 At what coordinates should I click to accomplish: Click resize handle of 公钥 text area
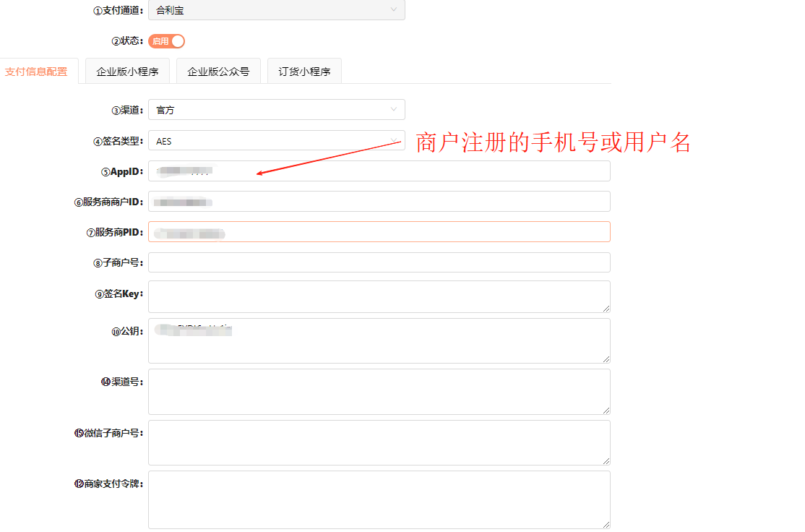(x=606, y=359)
